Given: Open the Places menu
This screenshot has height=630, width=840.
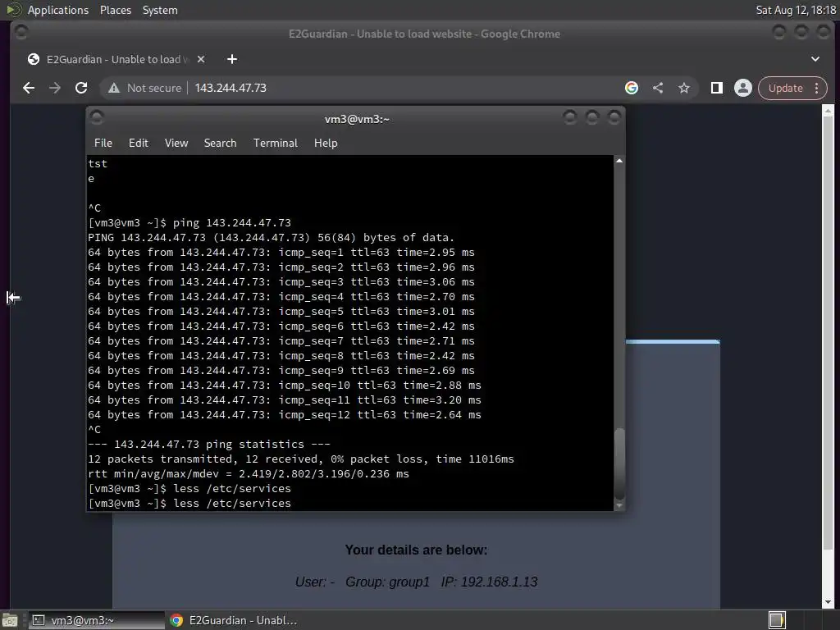Looking at the screenshot, I should [x=115, y=10].
